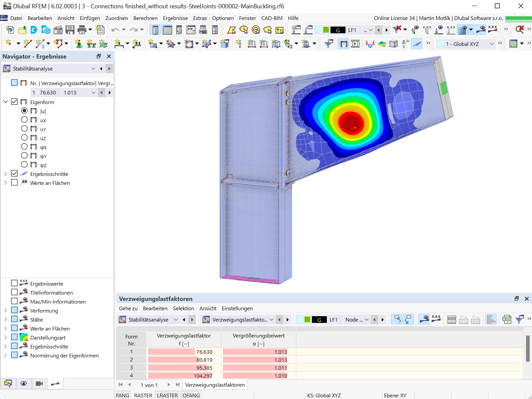The image size is (532, 399).
Task: Toggle the navigator panel icon in toolbar
Action: coord(155,30)
